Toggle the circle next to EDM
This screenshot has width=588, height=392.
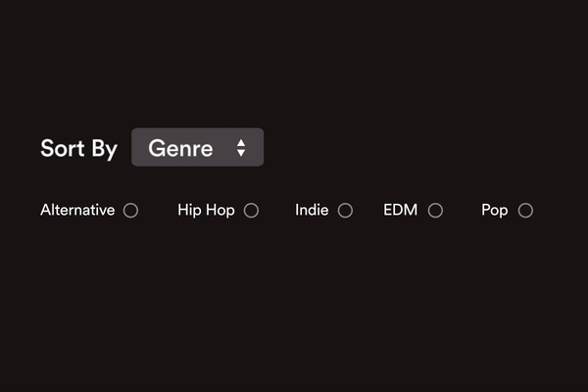pos(435,210)
